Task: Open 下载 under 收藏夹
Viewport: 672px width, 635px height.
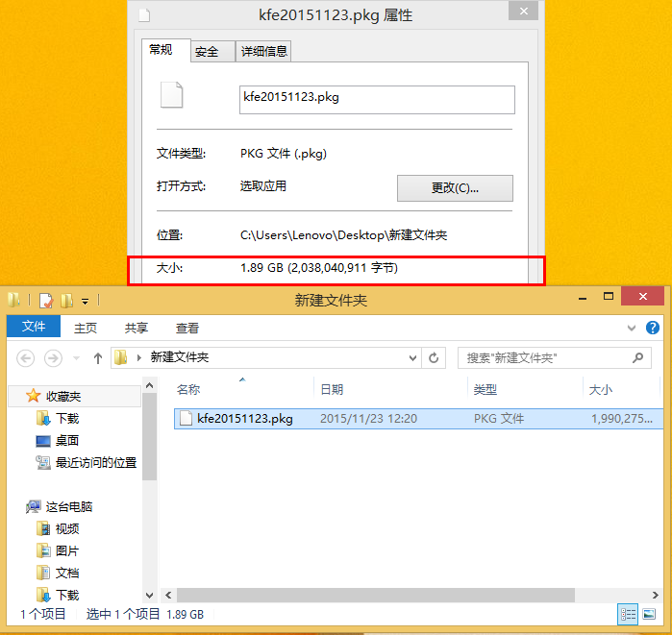Action: tap(67, 418)
